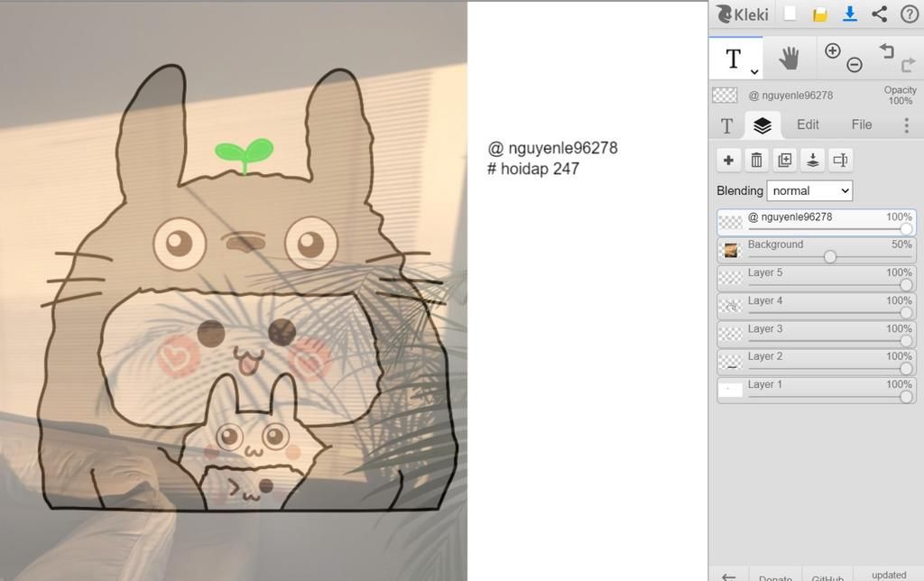Select Layer 4 in layers list
The height and width of the screenshot is (581, 924).
point(816,306)
